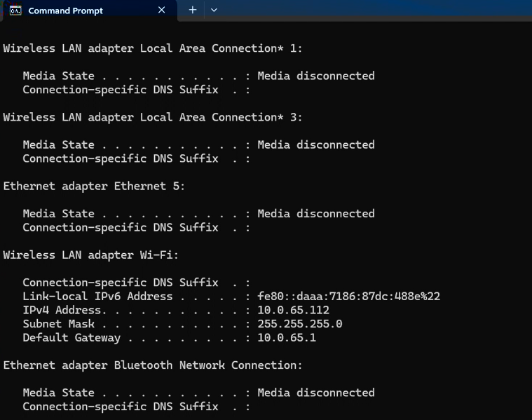Click Media disconnected under Ethernet 5
The width and height of the screenshot is (532, 420).
pyautogui.click(x=316, y=214)
